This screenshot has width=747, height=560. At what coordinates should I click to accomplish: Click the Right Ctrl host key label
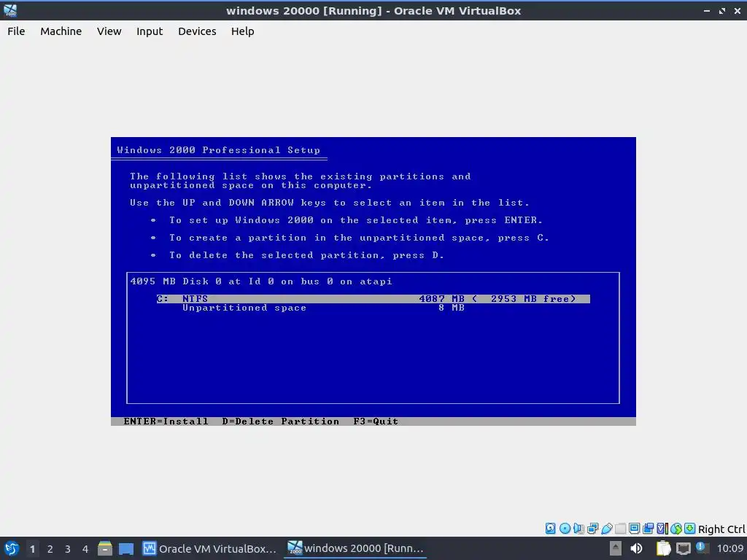pos(721,529)
